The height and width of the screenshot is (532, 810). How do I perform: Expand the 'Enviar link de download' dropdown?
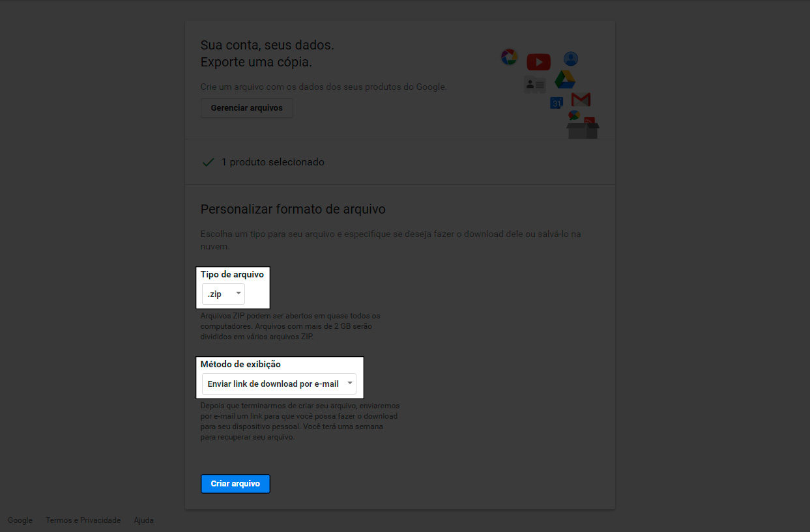[x=279, y=384]
